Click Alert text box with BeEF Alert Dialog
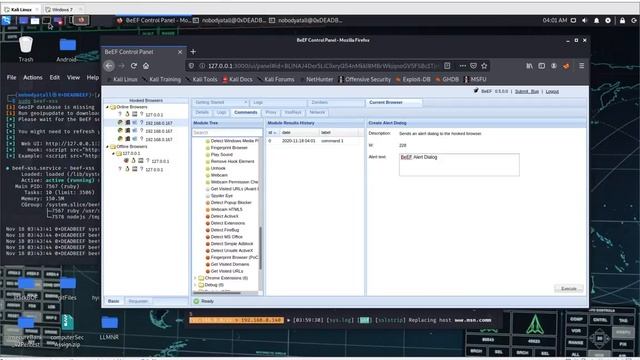The image size is (640, 360). [x=459, y=165]
